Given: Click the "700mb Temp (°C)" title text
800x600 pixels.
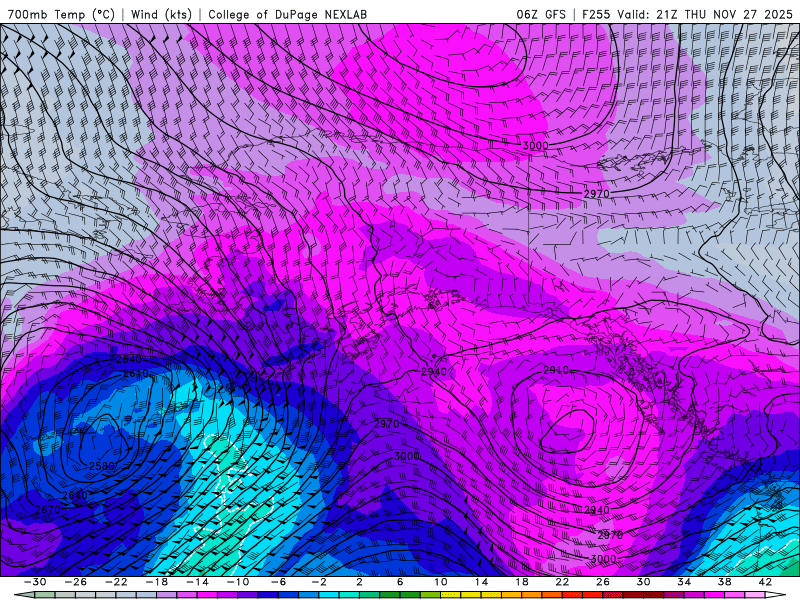Looking at the screenshot, I should click(62, 14).
